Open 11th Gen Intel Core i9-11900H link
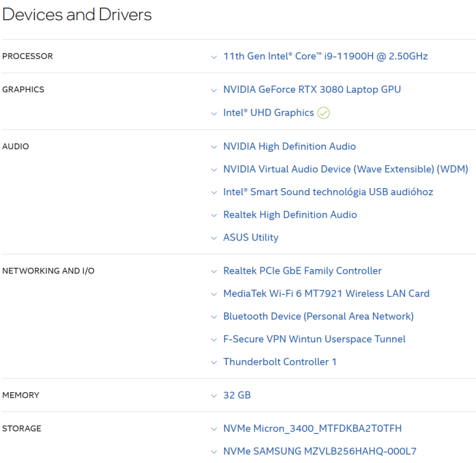Screen dimensions: 476x463 point(325,56)
